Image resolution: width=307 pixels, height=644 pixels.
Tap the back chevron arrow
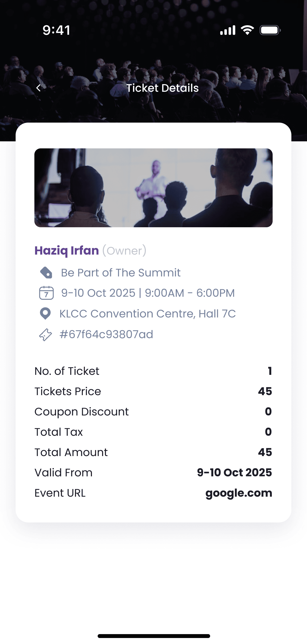pos(39,88)
